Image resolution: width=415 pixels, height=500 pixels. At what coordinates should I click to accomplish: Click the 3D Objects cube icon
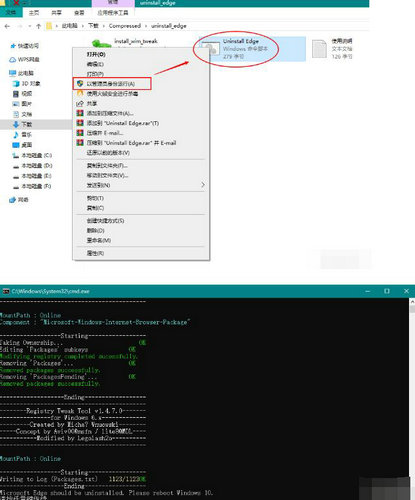[16, 83]
